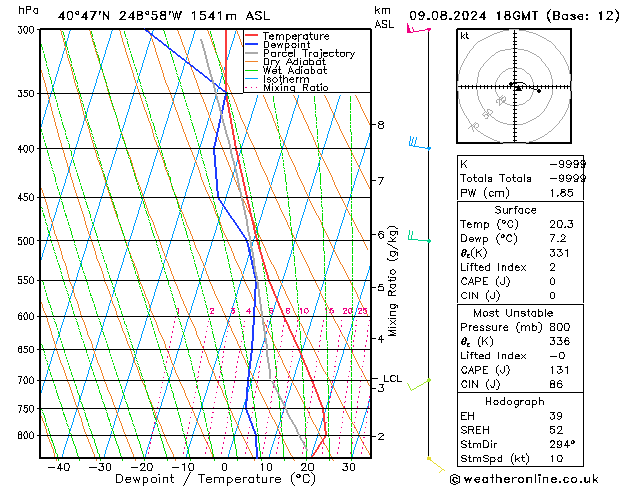The height and width of the screenshot is (486, 629).
Task: Click the green wind barb at 700 hPa
Action: click(x=419, y=385)
